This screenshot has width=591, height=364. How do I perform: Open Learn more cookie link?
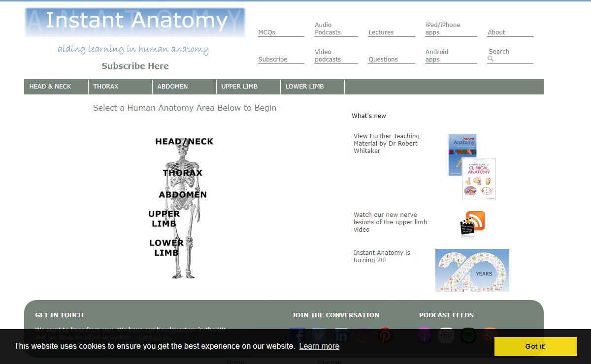319,346
